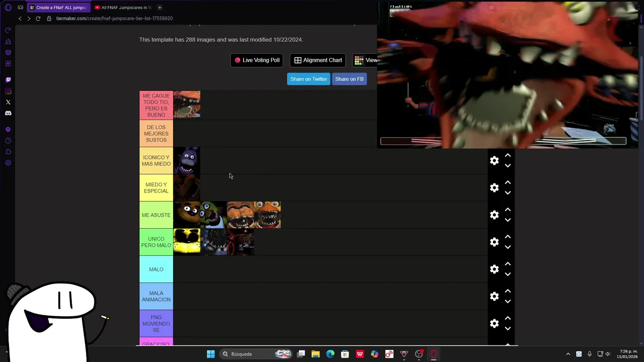Screen dimensions: 644x362
Task: Open browsing history clock icon
Action: [8, 141]
